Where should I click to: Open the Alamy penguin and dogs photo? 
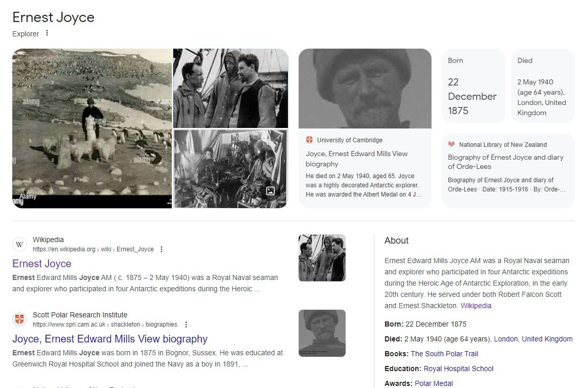[92, 128]
